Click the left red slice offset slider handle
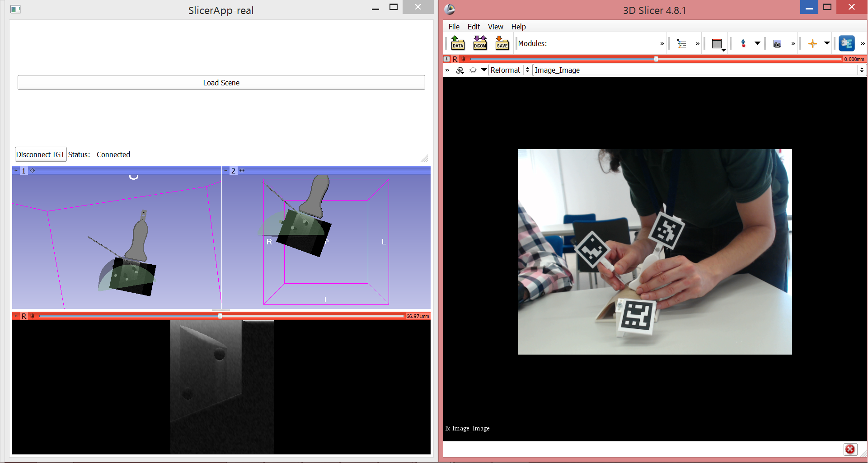Screen dimensions: 868x463 (220, 316)
